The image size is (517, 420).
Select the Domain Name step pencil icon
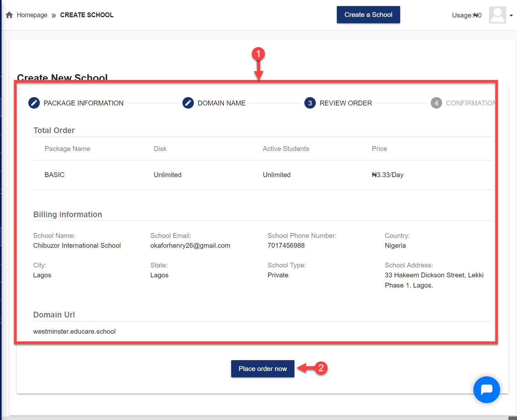click(x=188, y=103)
